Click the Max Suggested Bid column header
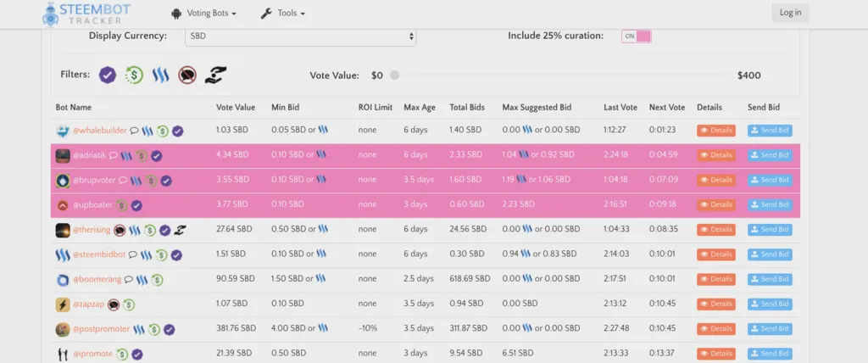This screenshot has height=363, width=868. click(x=537, y=108)
